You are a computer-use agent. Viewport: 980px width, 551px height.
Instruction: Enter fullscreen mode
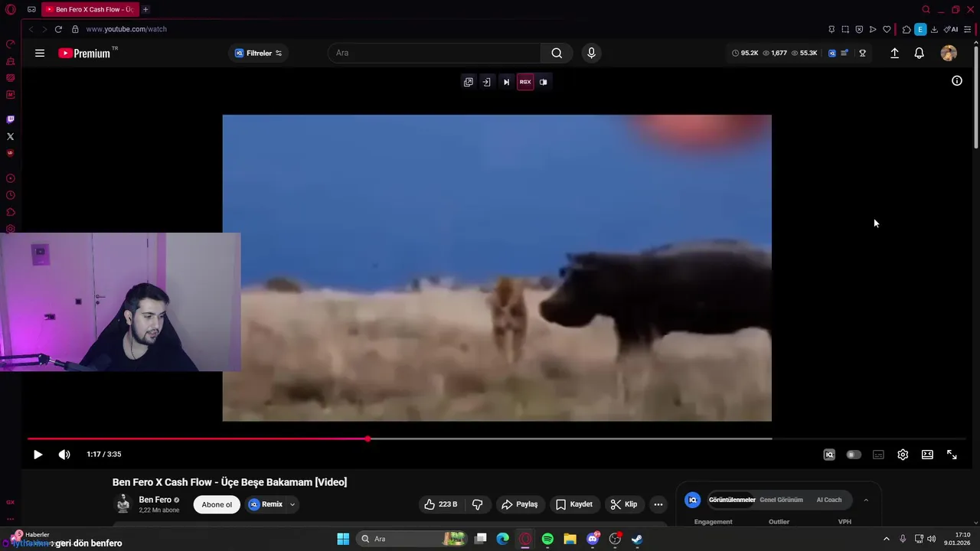(x=952, y=455)
